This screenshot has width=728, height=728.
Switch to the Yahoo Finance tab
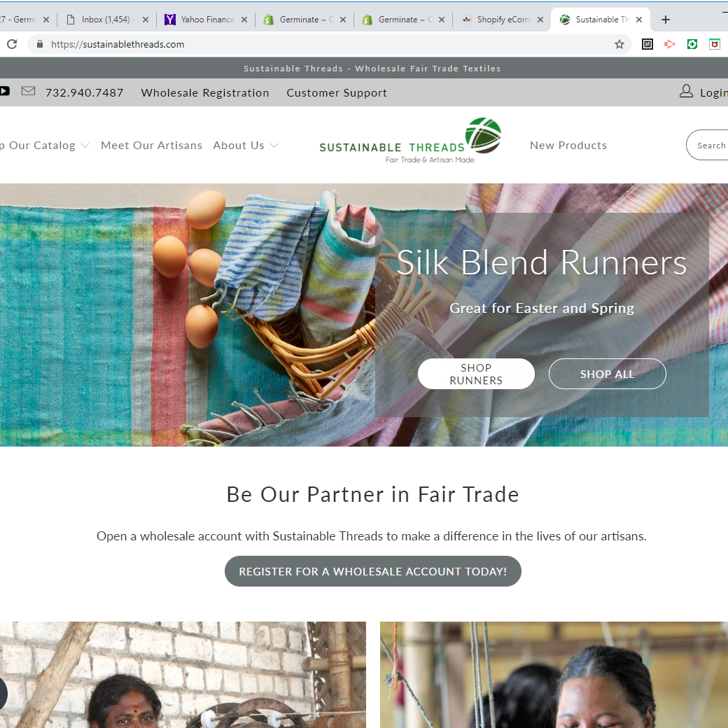click(x=206, y=20)
